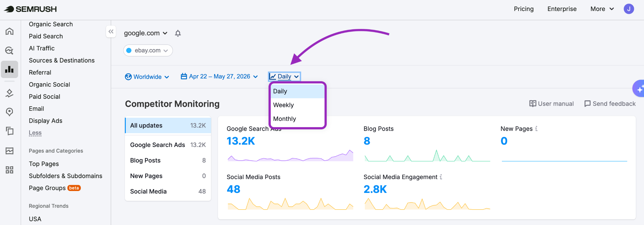Select Weekly in the granularity menu
The image size is (644, 225).
coord(297,105)
